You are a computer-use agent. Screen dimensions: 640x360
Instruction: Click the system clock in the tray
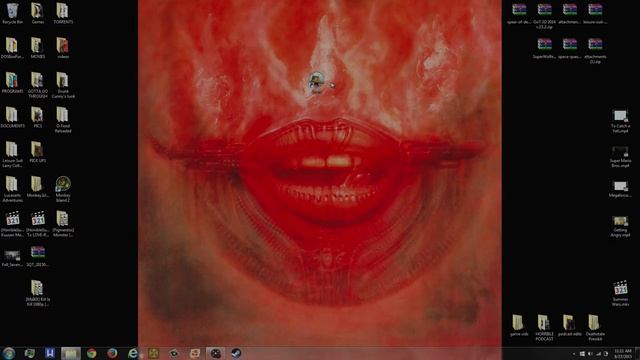pos(623,353)
